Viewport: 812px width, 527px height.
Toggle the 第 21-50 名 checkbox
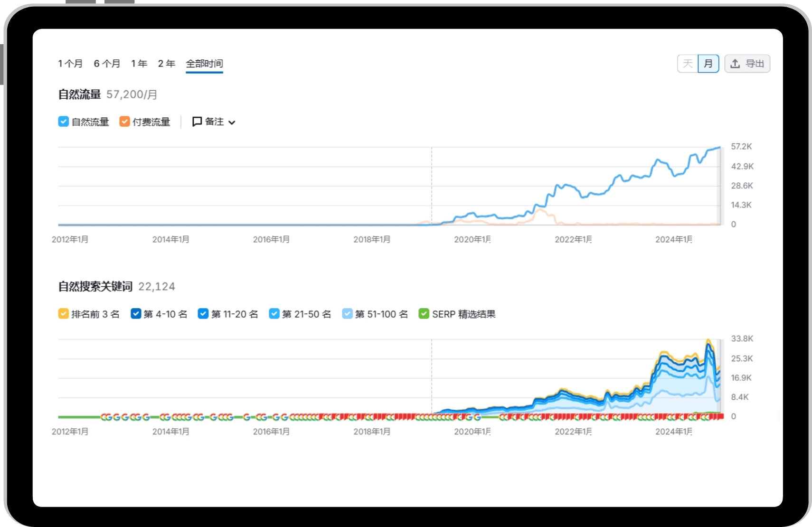click(x=274, y=314)
